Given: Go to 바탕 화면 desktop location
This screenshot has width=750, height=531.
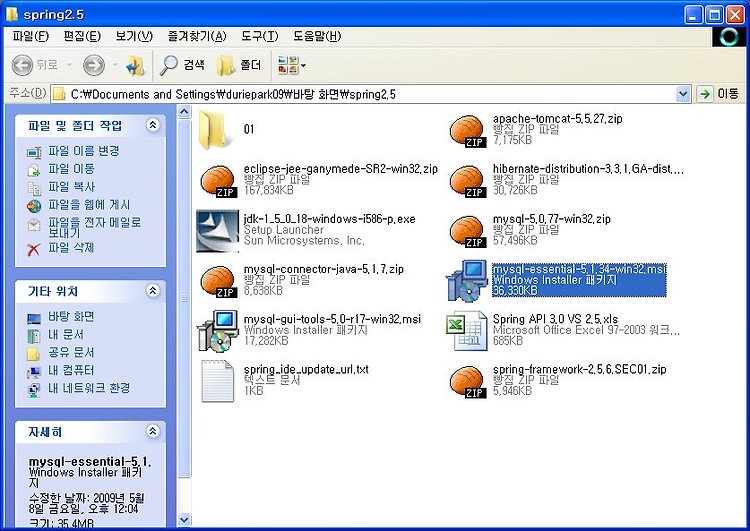Looking at the screenshot, I should pyautogui.click(x=71, y=317).
